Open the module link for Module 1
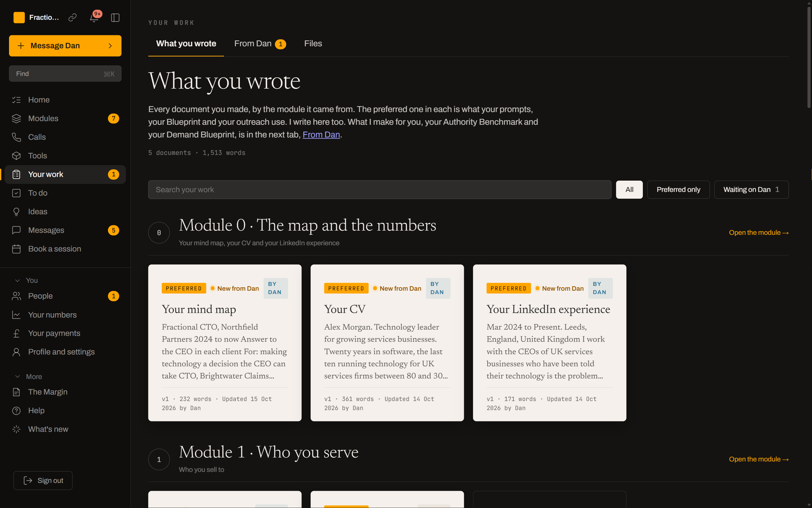The height and width of the screenshot is (508, 812). click(759, 459)
